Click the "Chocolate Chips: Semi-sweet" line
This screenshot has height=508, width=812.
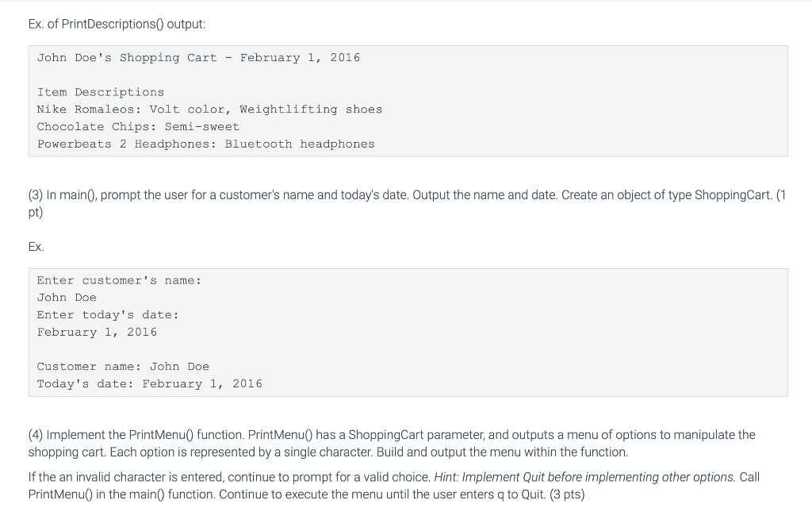tap(138, 127)
